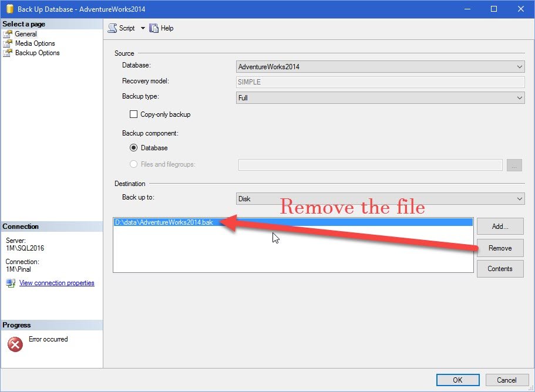Click the Remove button
The image size is (535, 392).
click(500, 248)
